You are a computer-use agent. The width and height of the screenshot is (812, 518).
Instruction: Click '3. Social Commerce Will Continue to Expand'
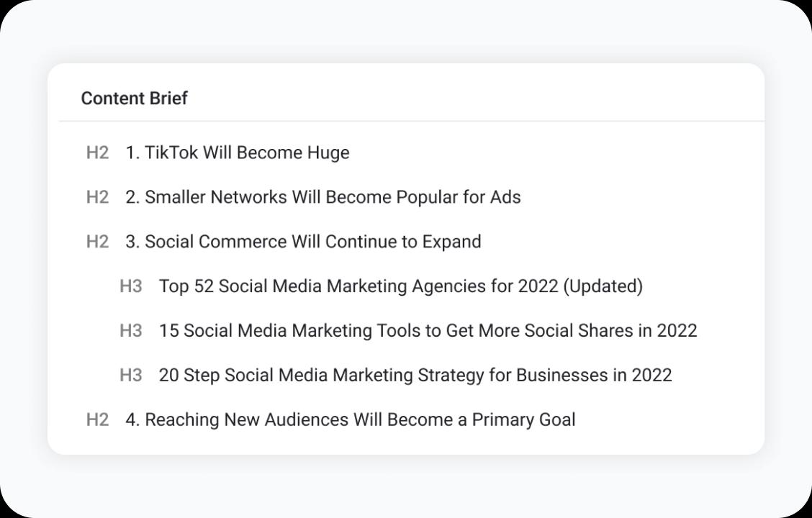pyautogui.click(x=303, y=242)
